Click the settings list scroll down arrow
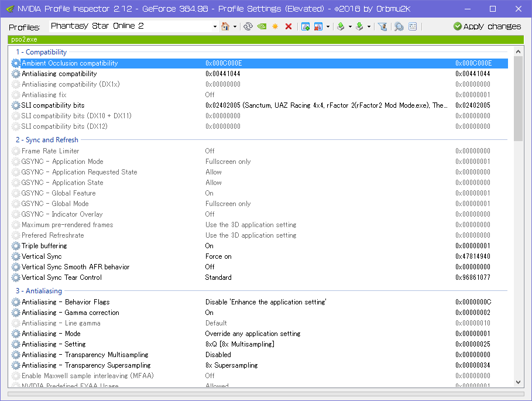Image resolution: width=532 pixels, height=401 pixels. coord(518,382)
